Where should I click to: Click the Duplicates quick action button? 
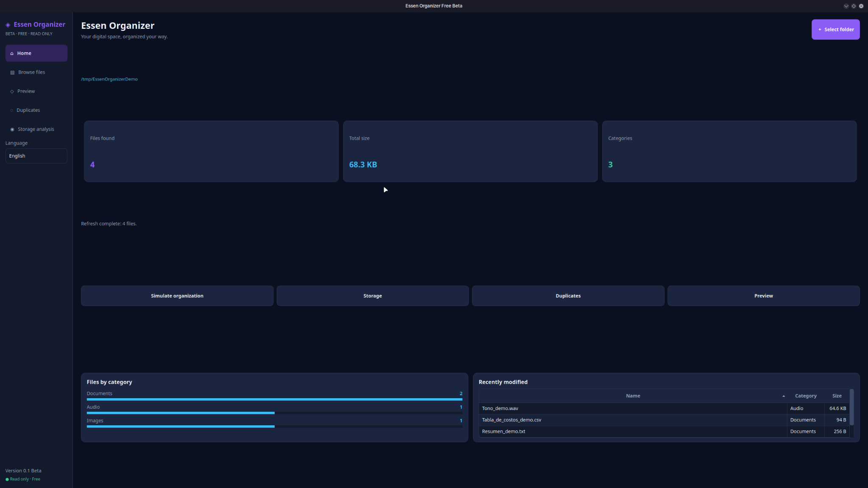point(568,296)
